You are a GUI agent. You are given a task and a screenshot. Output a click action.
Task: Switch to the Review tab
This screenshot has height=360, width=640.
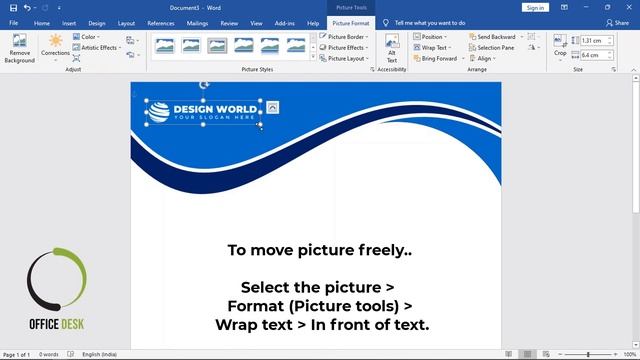point(229,23)
